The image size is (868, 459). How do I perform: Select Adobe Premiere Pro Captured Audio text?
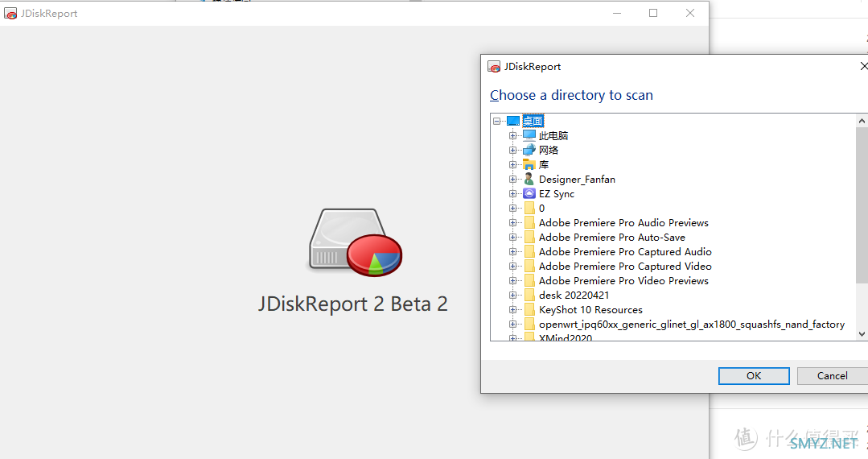[x=625, y=252]
